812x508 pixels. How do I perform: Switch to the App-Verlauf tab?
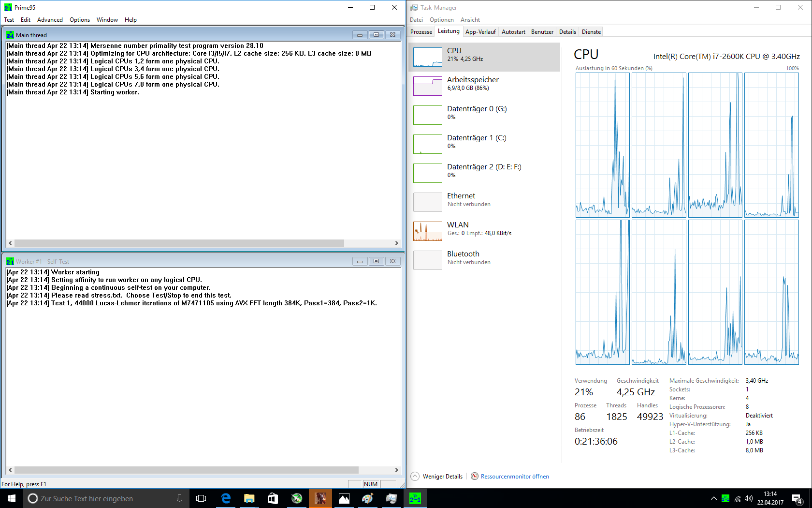click(480, 32)
